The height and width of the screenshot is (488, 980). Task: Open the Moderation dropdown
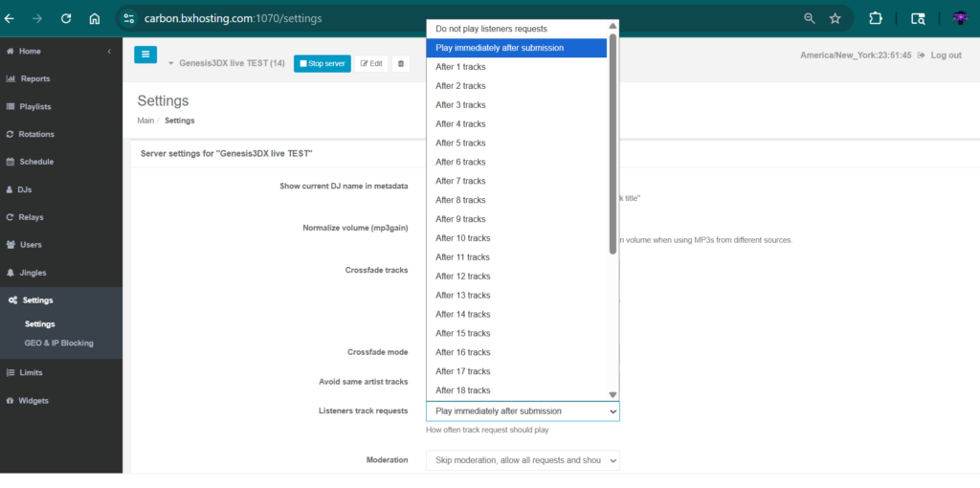(522, 460)
